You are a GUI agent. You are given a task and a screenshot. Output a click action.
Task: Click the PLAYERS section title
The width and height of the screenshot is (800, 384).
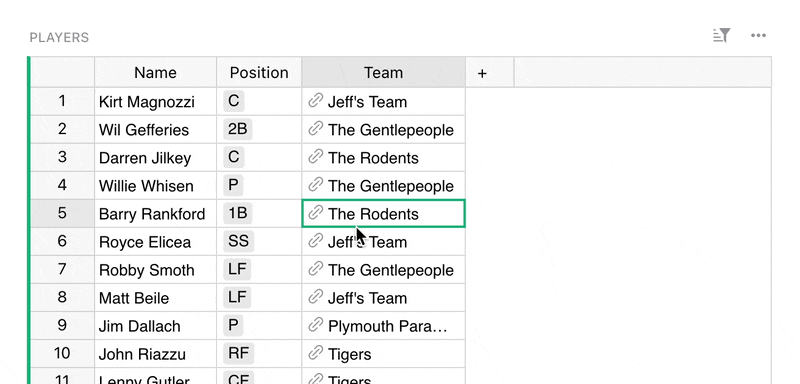click(59, 38)
